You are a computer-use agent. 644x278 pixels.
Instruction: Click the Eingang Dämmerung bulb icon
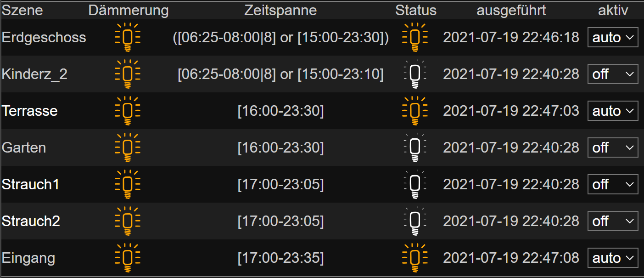point(128,258)
